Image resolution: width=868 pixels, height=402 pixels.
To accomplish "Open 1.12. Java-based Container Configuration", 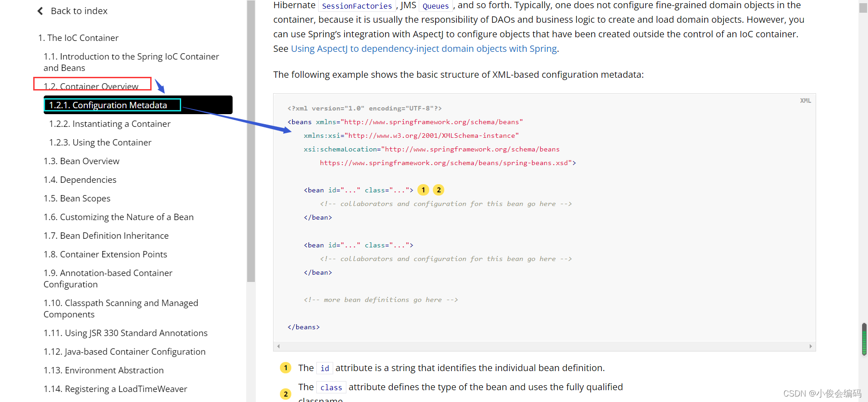I will point(125,352).
